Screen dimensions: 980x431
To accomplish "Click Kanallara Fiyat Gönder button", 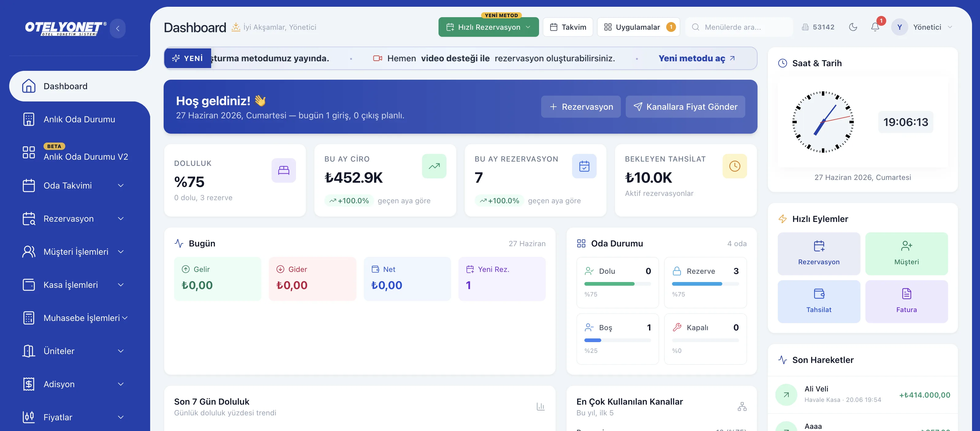I will [685, 107].
